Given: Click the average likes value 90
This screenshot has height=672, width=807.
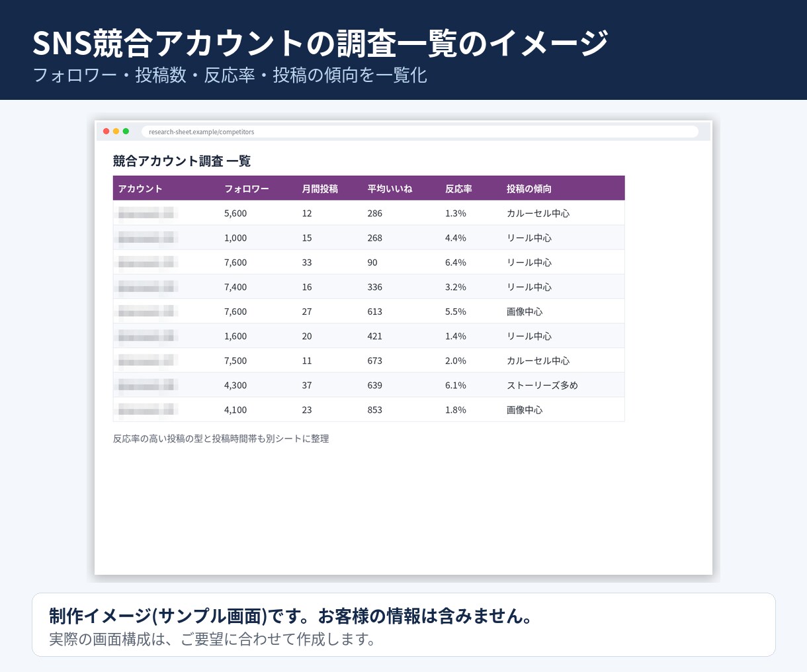Looking at the screenshot, I should point(372,263).
